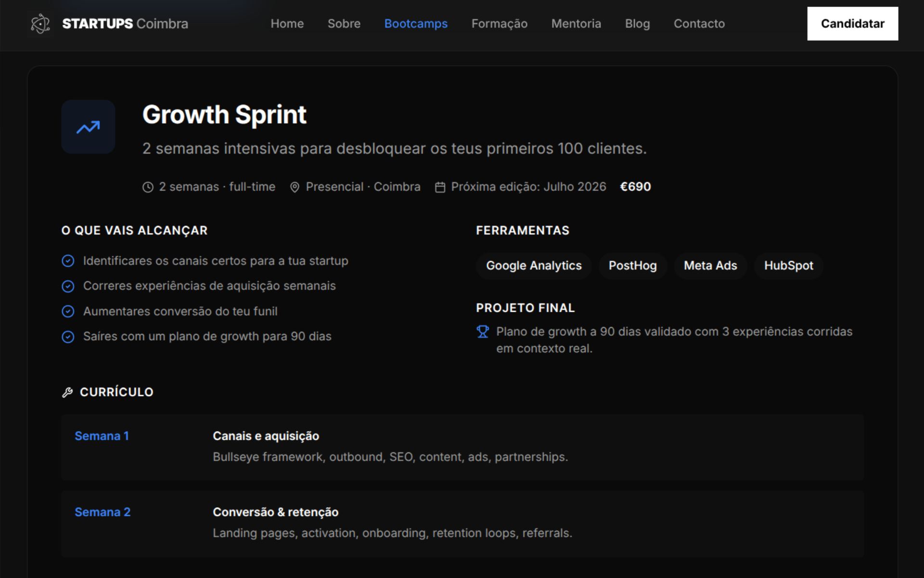Click the 2 semanas · full-time text

(x=217, y=187)
